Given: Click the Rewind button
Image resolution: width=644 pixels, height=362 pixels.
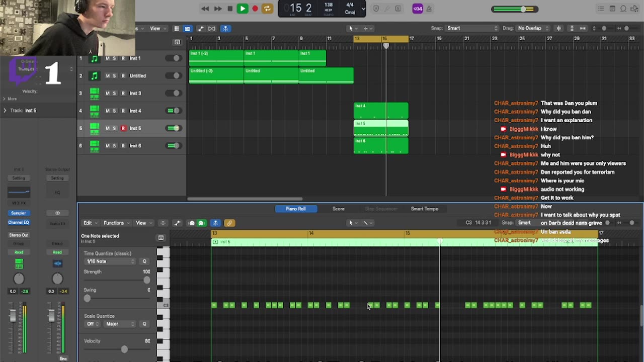Looking at the screenshot, I should 205,9.
